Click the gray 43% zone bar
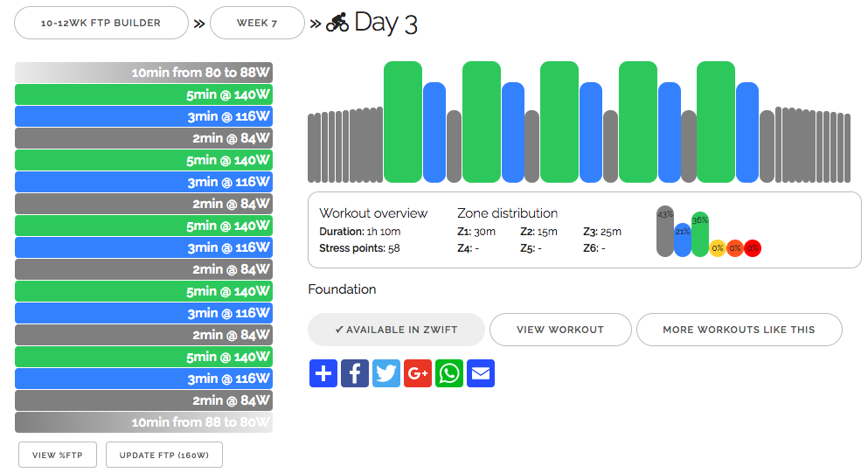This screenshot has width=868, height=473. click(665, 233)
